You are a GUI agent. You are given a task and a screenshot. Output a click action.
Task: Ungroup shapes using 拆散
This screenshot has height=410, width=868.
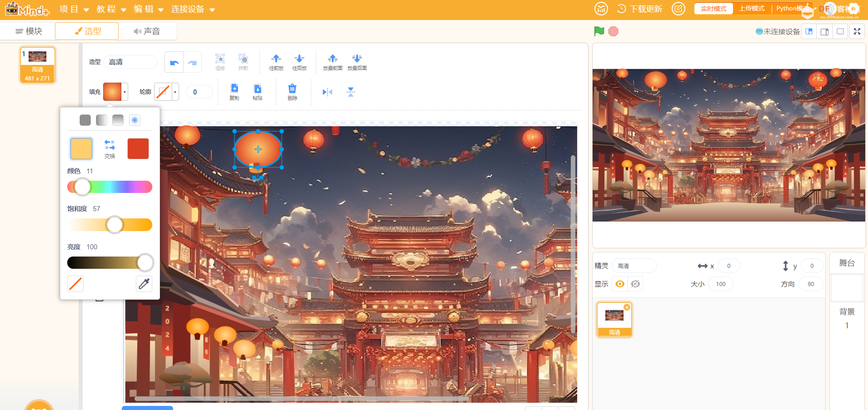(x=243, y=62)
